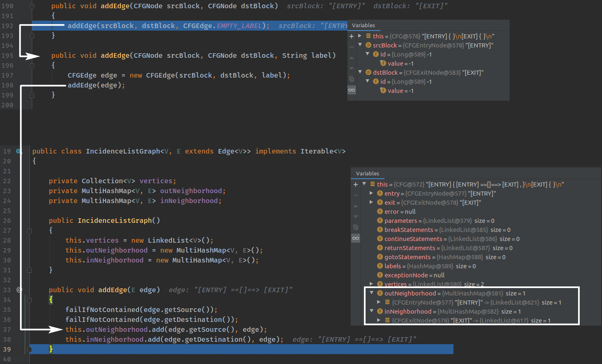Viewport: 602px width, 364px height.
Task: Click Move Down arrow in outNeighborhood Variables panel
Action: 355,217
